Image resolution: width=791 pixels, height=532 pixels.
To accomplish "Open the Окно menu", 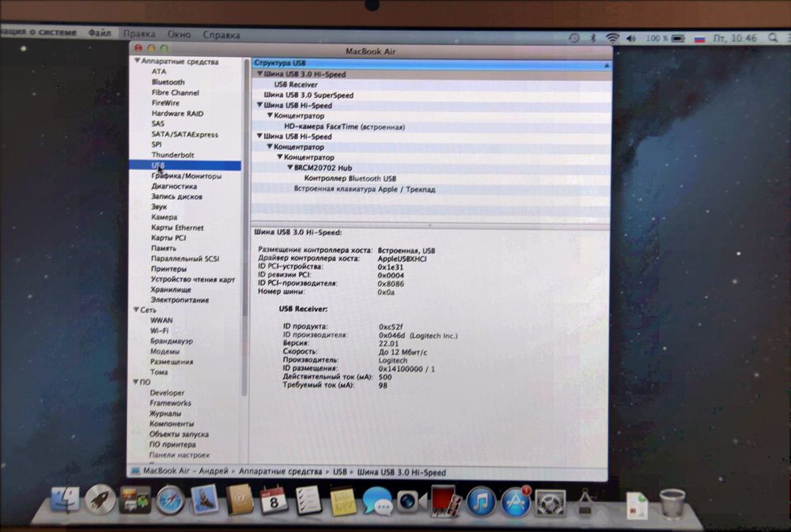I will click(179, 35).
